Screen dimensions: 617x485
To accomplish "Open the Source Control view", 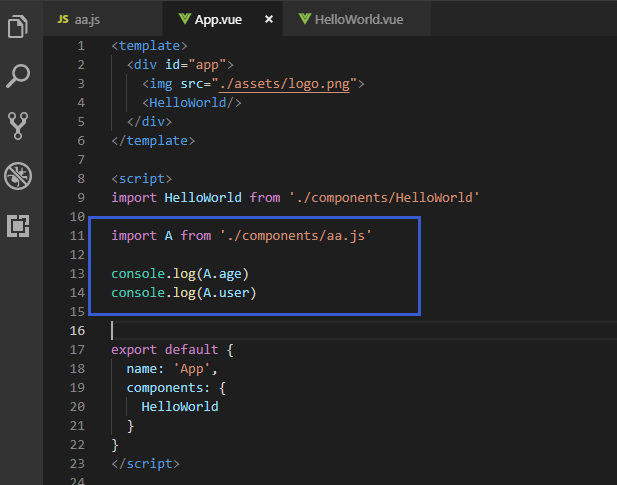I will [18, 125].
